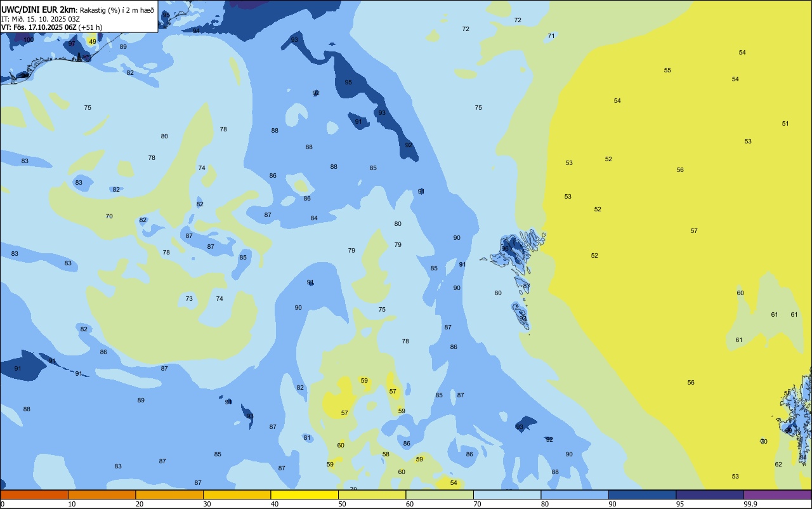Click the '55' humidity value on the map
Screen dimensions: 812x509
click(667, 70)
